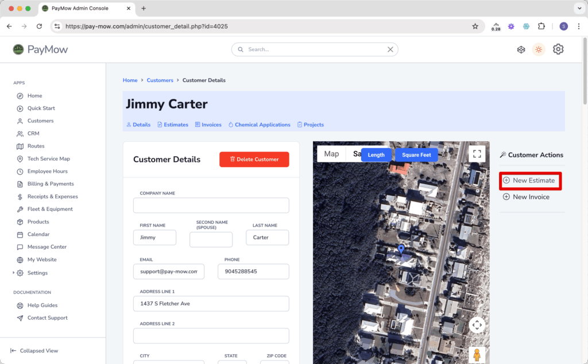Open My Website in the sidebar
The width and height of the screenshot is (588, 364).
37,260
